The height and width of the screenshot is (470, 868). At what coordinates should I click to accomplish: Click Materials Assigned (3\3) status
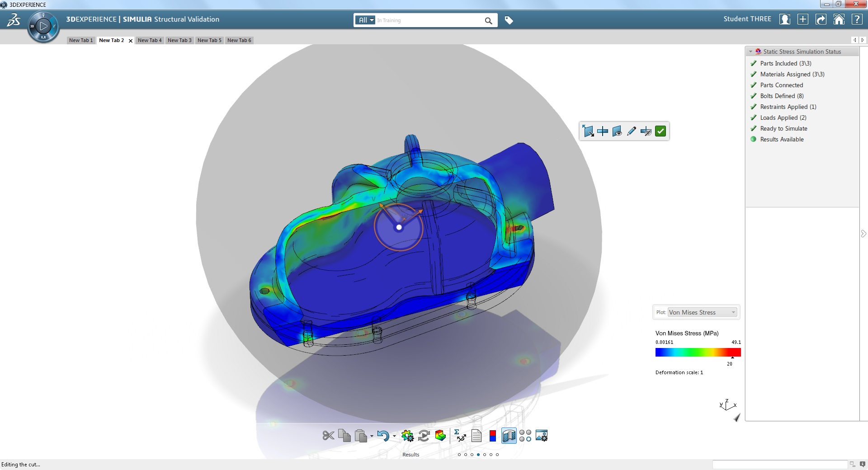(x=792, y=74)
